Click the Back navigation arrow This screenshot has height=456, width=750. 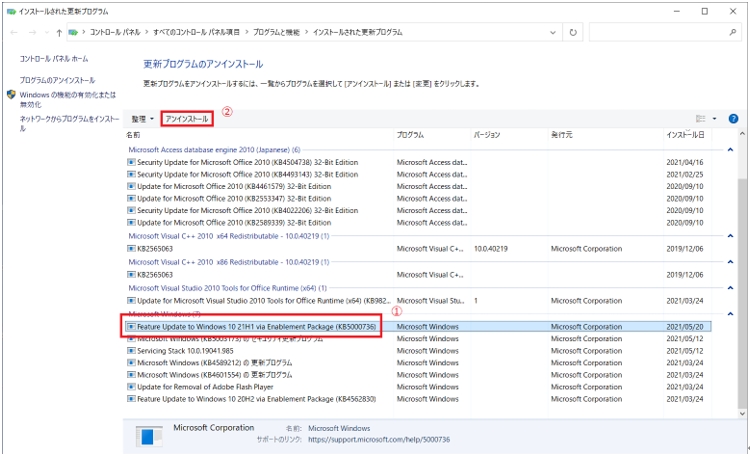[x=14, y=33]
